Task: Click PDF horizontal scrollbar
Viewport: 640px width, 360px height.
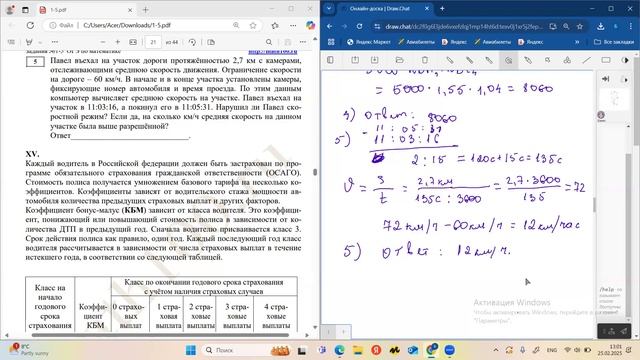Action: [160, 335]
